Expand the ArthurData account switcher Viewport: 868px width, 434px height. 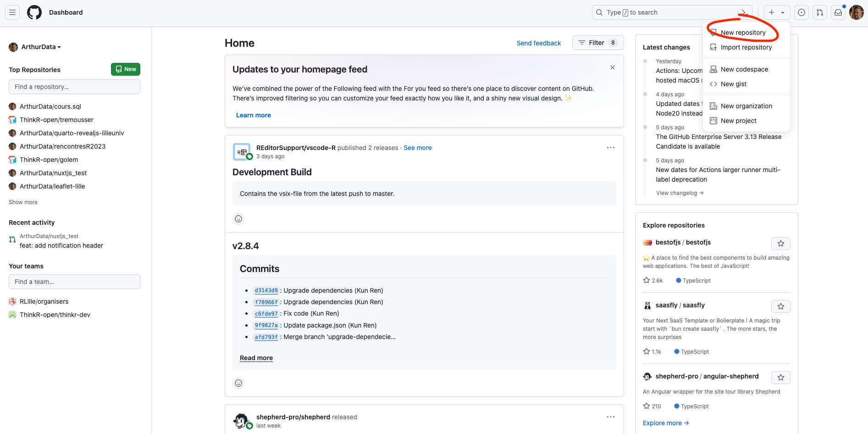coord(35,47)
